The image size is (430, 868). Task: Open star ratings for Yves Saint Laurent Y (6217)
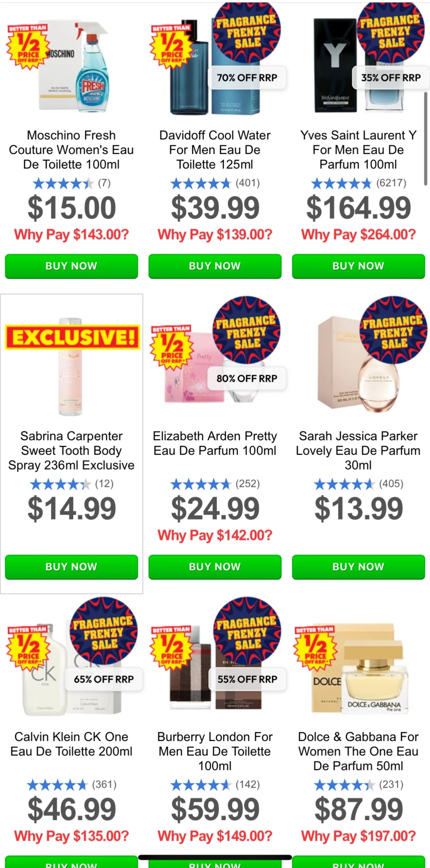click(x=358, y=183)
